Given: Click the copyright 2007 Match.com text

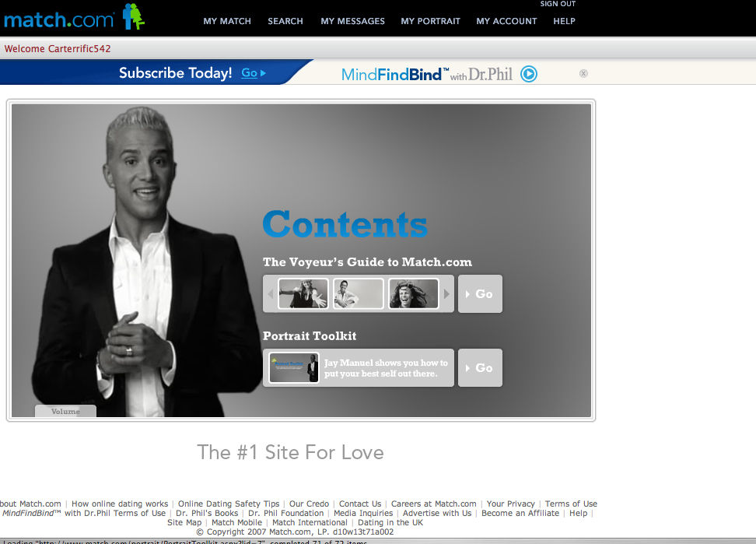Looking at the screenshot, I should (x=295, y=532).
